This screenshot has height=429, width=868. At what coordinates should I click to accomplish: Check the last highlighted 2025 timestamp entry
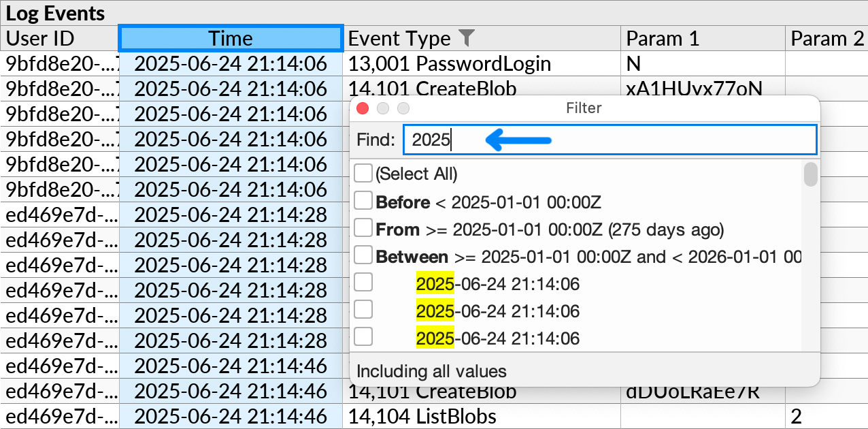click(363, 336)
